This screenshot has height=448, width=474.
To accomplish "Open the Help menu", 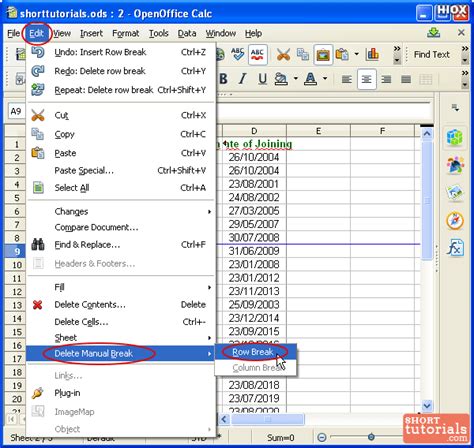I will click(253, 33).
